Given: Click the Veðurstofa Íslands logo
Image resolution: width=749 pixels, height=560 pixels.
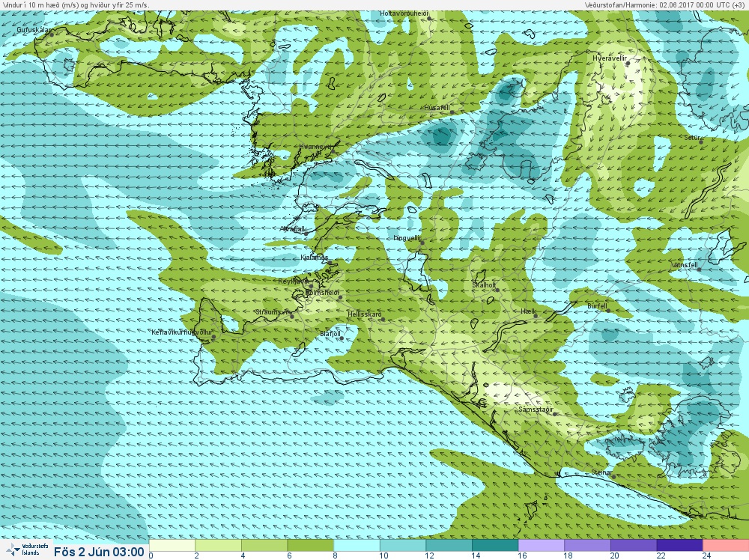Looking at the screenshot, I should coord(27,550).
